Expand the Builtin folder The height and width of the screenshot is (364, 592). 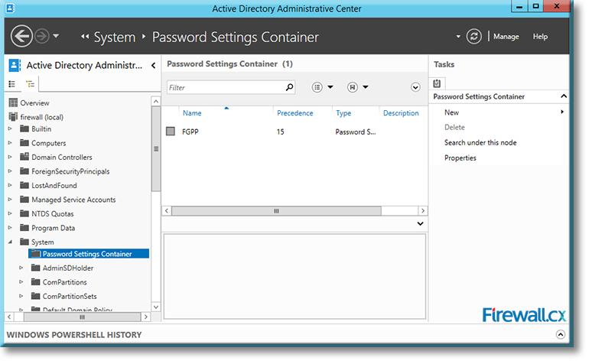pos(10,128)
